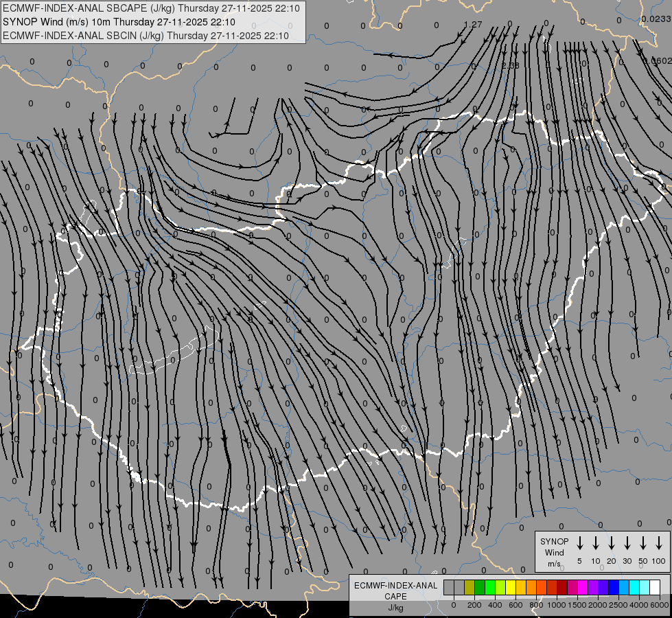
Task: Click the 100 label under wind arrows
Action: pos(659,561)
